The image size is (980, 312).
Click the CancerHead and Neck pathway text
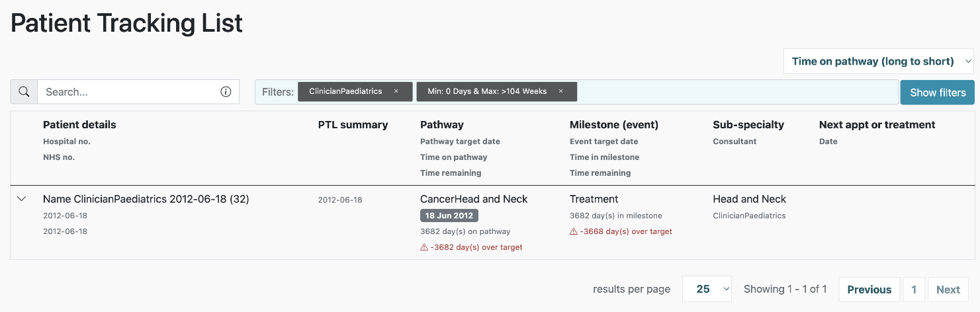(x=474, y=199)
